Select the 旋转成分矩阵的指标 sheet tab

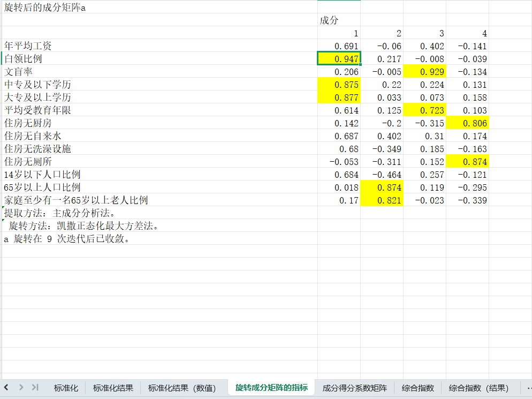coord(271,387)
